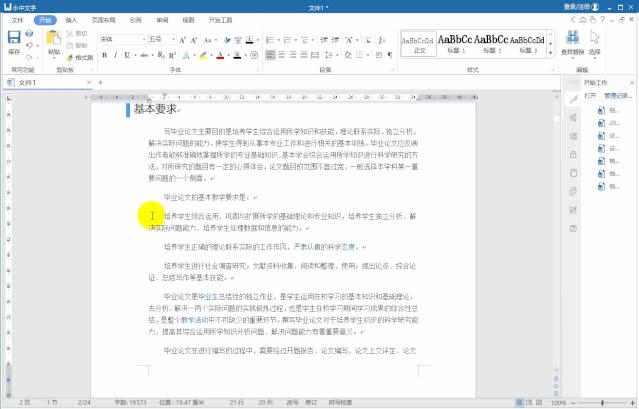
Task: Switch to the References (引用) tab
Action: [x=135, y=20]
